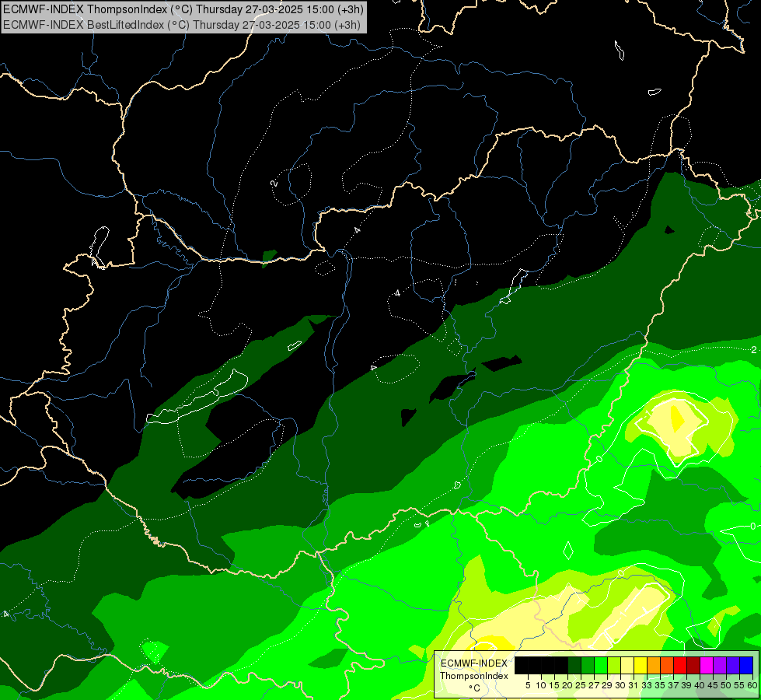Select the orange 33-35 legend swatch

coord(654,665)
